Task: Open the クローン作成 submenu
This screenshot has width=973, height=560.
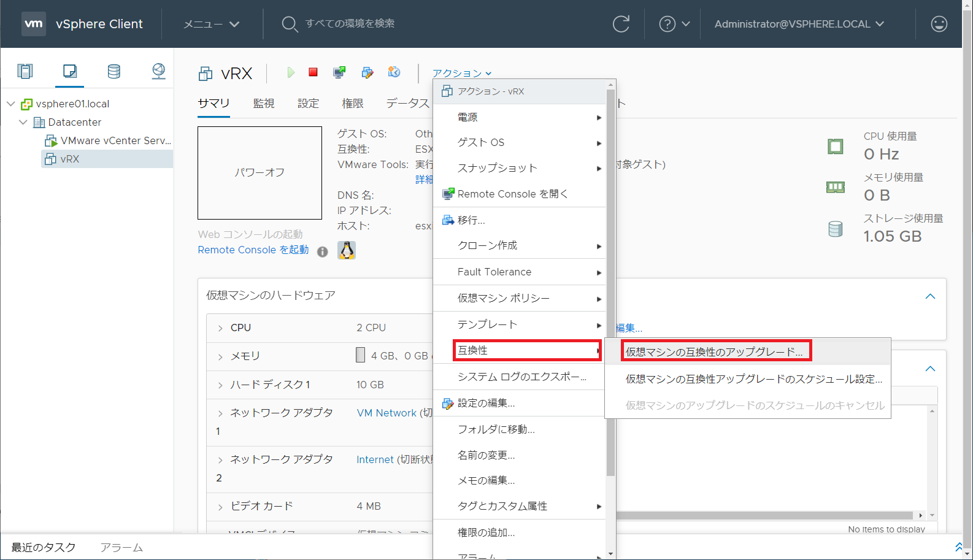Action: (x=520, y=245)
